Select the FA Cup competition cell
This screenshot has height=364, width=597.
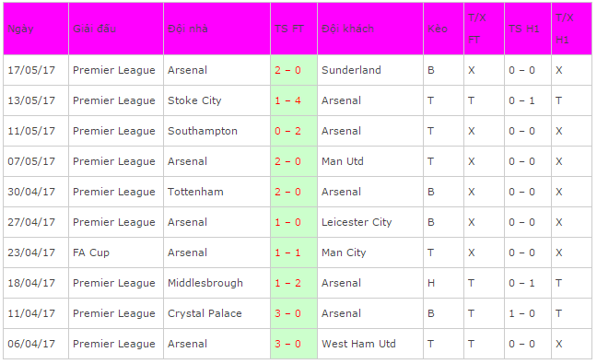point(116,252)
